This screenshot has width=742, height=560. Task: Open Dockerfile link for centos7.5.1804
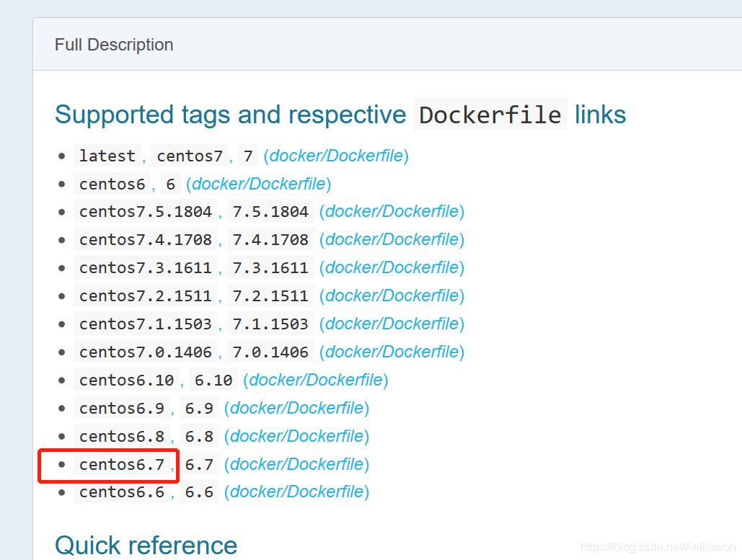point(392,211)
